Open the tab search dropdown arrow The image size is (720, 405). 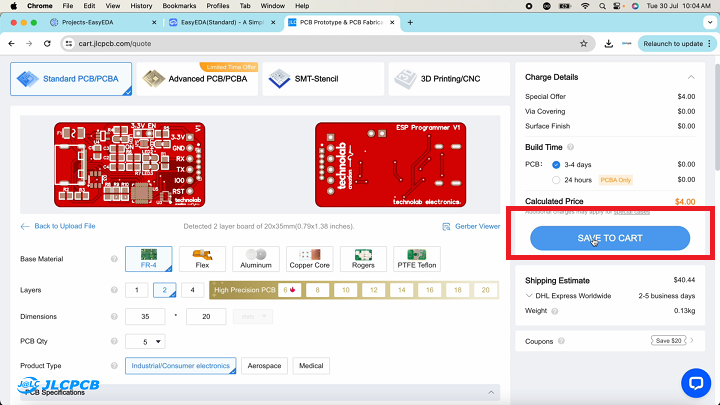710,22
